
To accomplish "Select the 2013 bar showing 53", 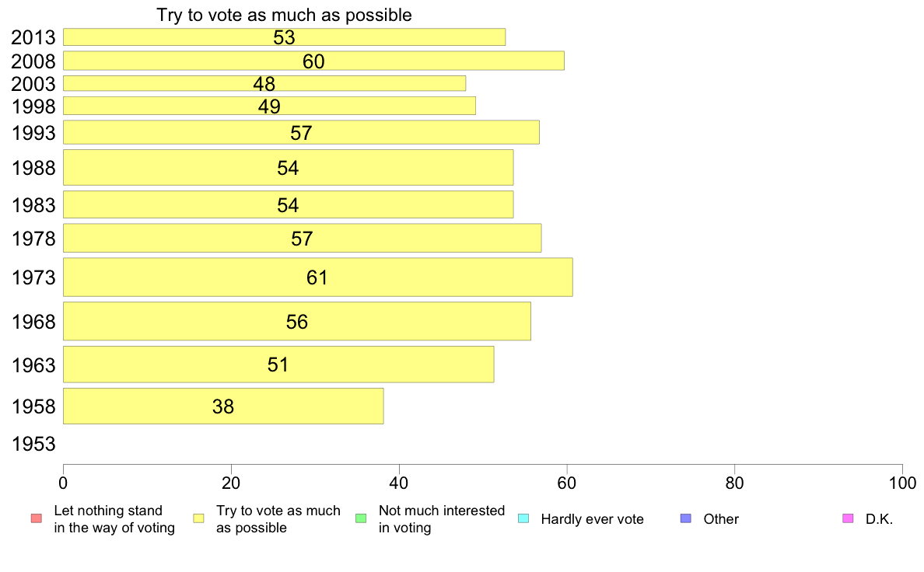I will click(x=284, y=37).
